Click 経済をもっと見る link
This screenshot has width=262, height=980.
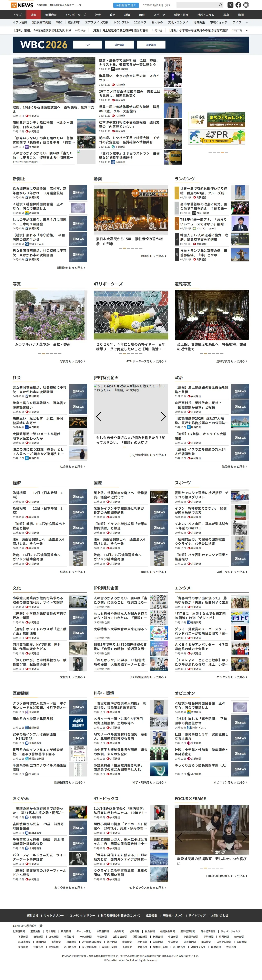[72, 572]
